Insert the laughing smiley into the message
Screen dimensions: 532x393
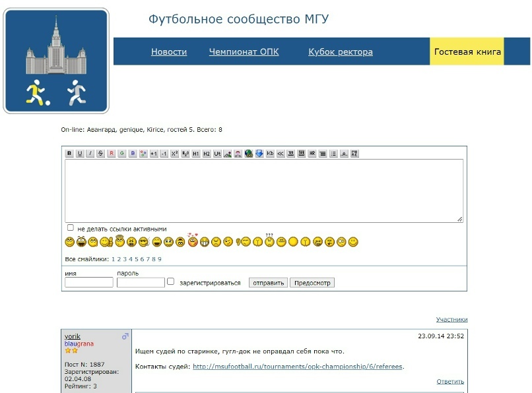(x=81, y=241)
